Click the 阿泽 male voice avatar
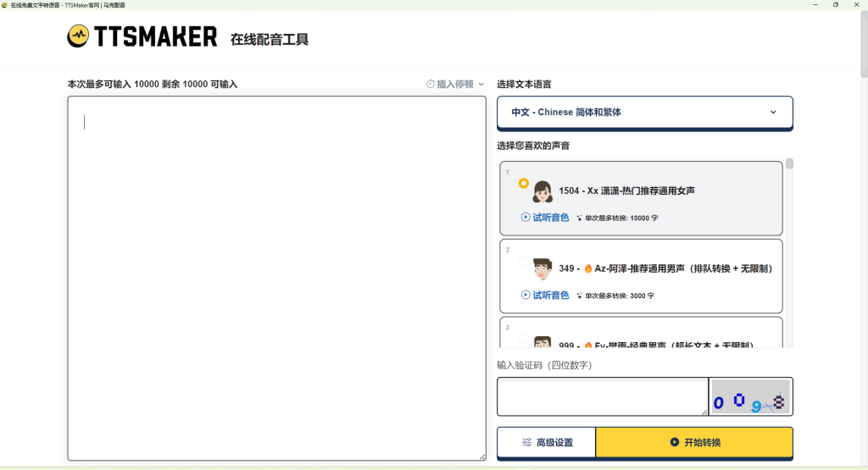Viewport: 868px width, 470px height. click(x=542, y=268)
